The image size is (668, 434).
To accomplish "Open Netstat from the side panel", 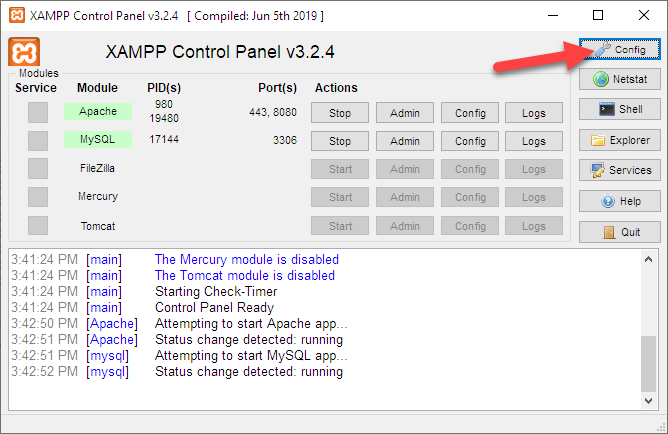I will [x=619, y=79].
